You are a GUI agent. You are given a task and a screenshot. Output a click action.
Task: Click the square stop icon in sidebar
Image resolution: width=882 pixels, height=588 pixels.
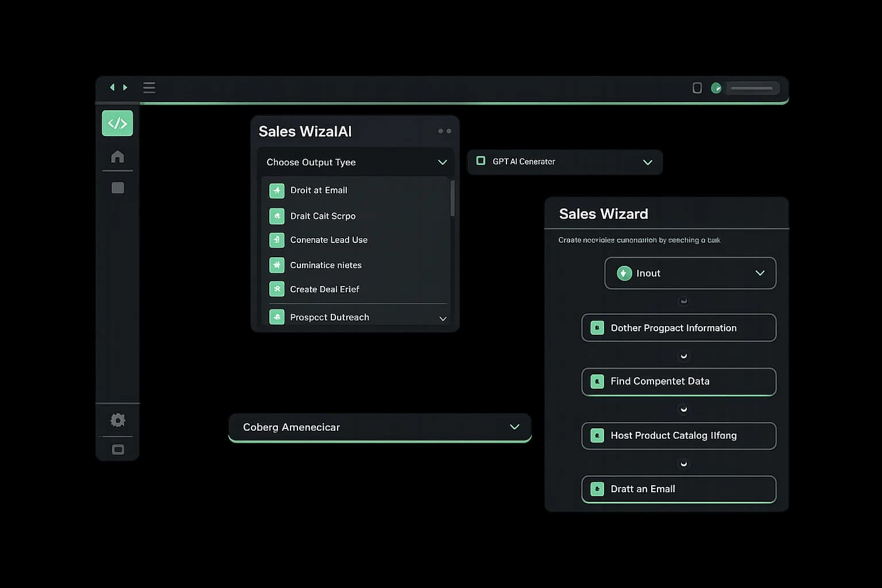tap(118, 188)
